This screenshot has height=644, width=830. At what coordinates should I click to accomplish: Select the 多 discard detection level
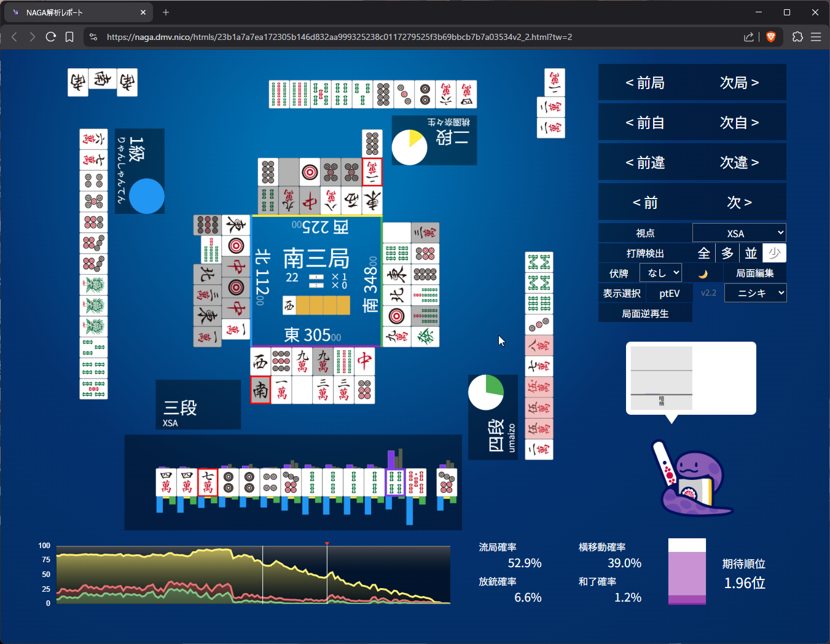click(727, 253)
